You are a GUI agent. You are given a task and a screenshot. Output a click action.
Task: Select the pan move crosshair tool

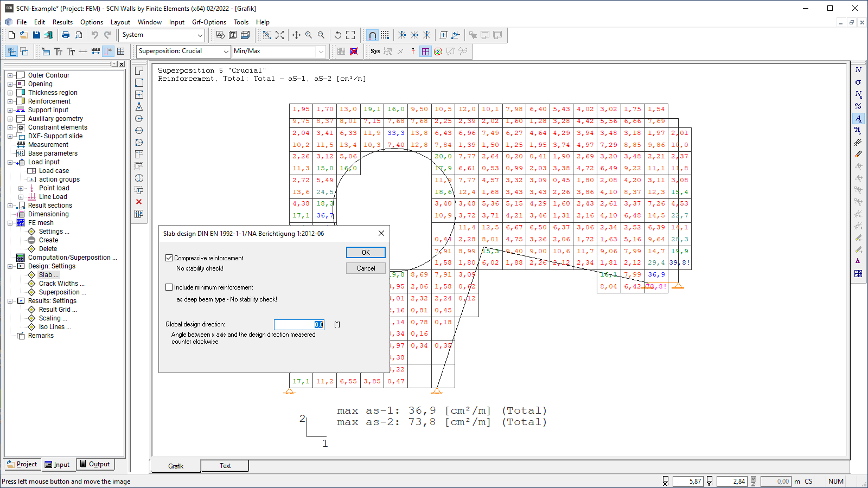pos(296,35)
